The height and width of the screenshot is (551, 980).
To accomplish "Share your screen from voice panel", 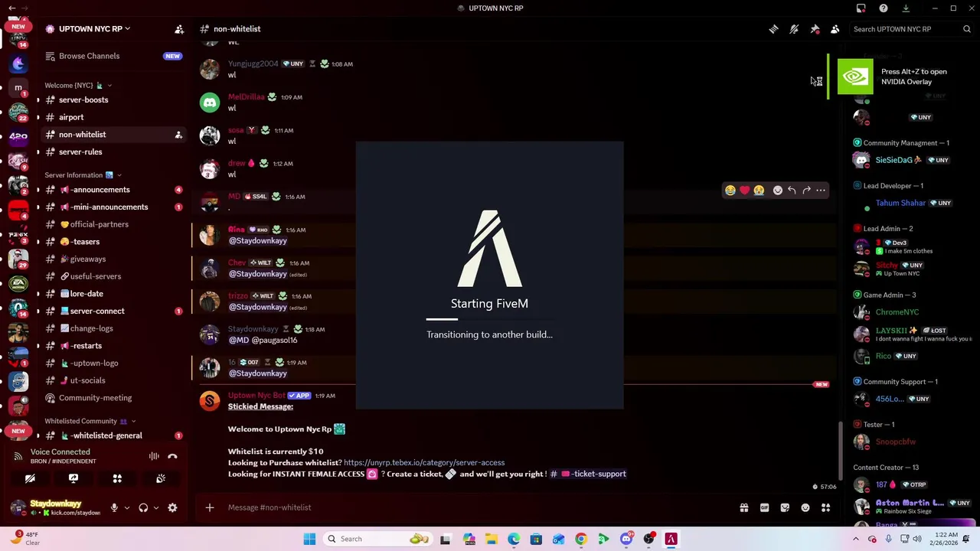I will point(73,478).
